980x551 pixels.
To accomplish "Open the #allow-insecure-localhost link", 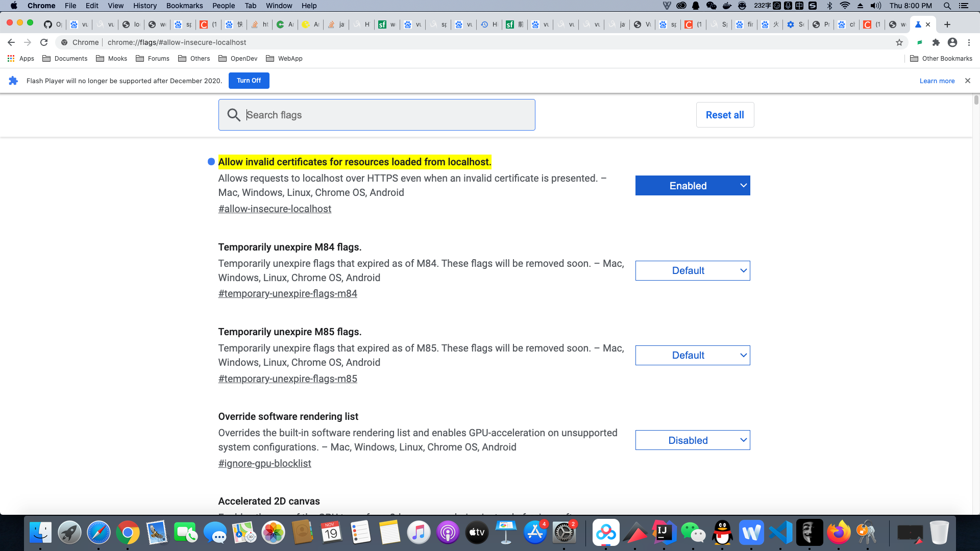I will 275,209.
